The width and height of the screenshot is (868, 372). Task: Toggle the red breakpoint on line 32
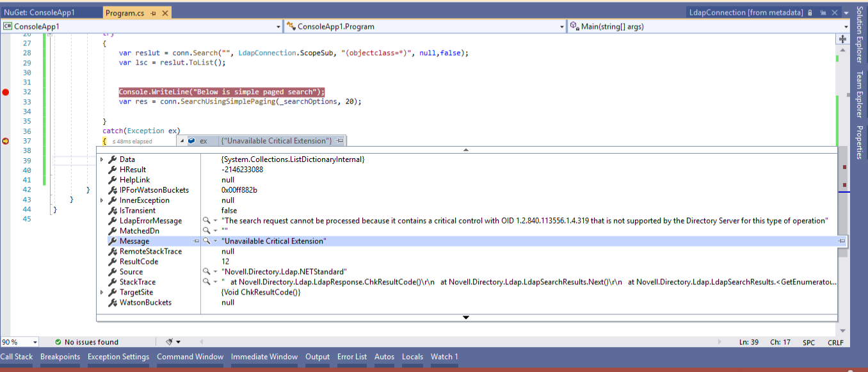click(x=5, y=92)
